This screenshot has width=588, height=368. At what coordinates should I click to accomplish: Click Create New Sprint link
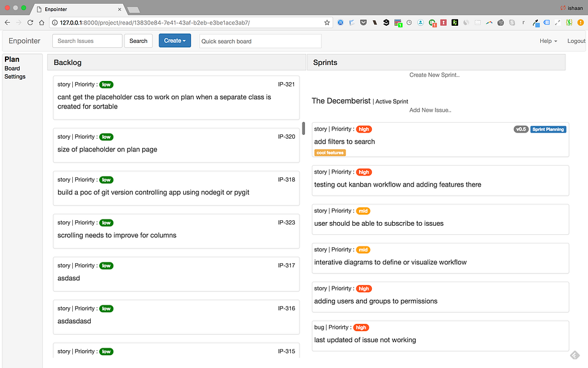[434, 75]
